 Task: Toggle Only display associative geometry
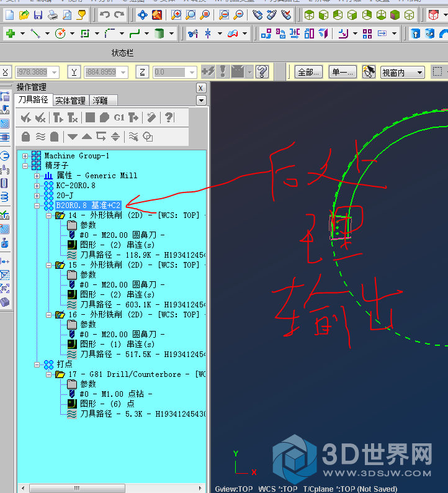click(148, 137)
